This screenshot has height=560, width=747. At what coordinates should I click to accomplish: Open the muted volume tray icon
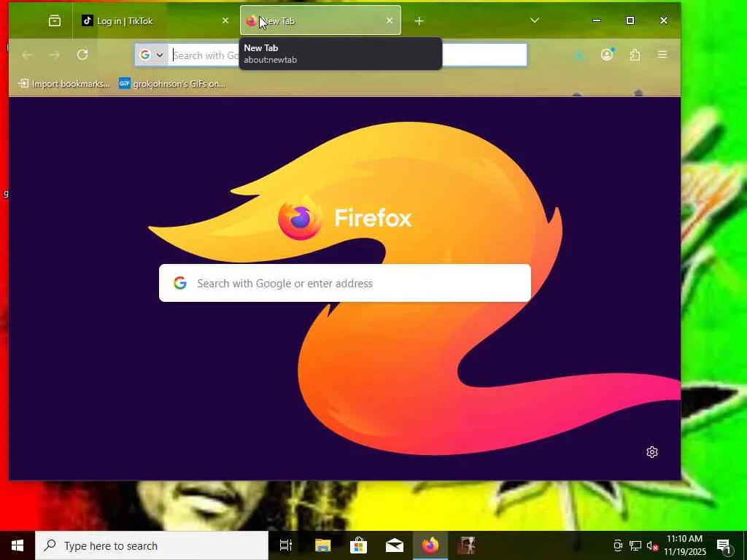coord(652,545)
